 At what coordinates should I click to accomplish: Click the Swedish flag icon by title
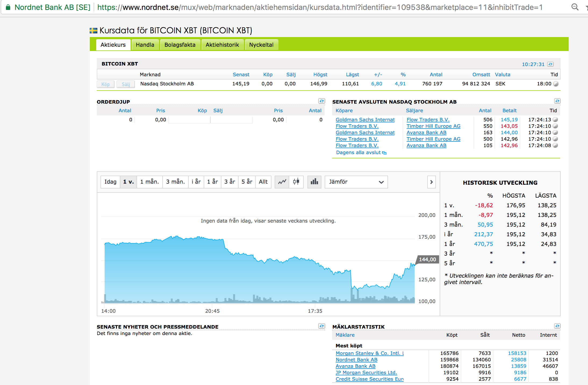tap(93, 31)
